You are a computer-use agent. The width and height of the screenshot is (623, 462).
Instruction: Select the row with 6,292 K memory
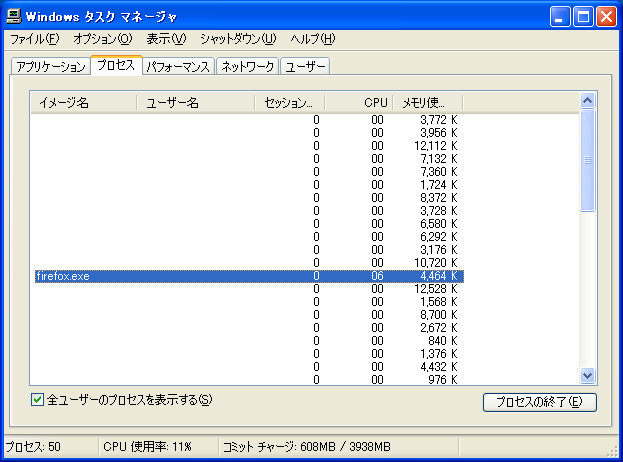pos(250,237)
